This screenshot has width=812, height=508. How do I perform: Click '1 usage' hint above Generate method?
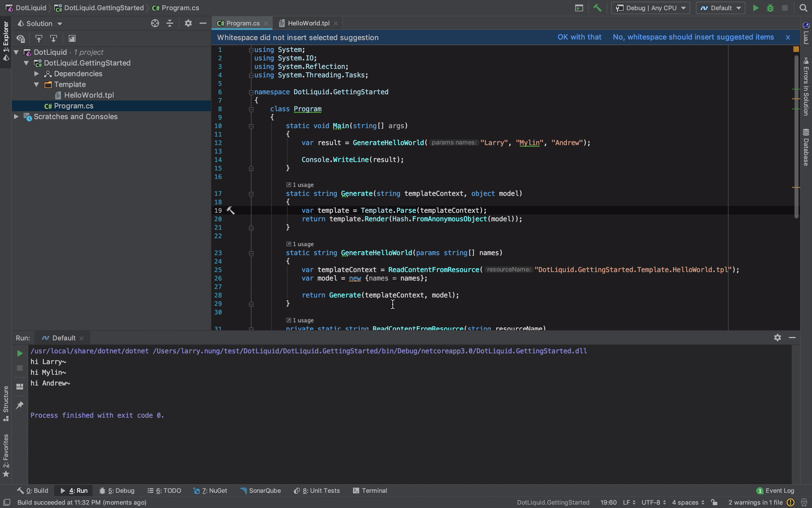(300, 185)
